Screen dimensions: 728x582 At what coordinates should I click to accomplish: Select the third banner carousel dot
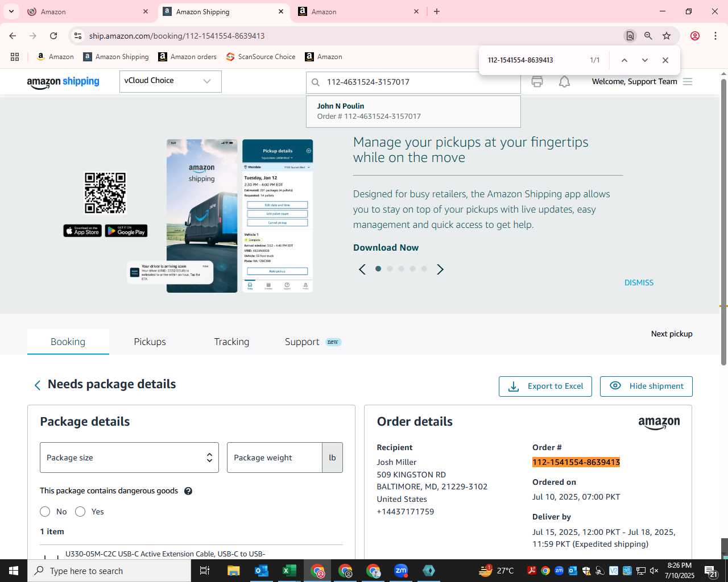(401, 269)
